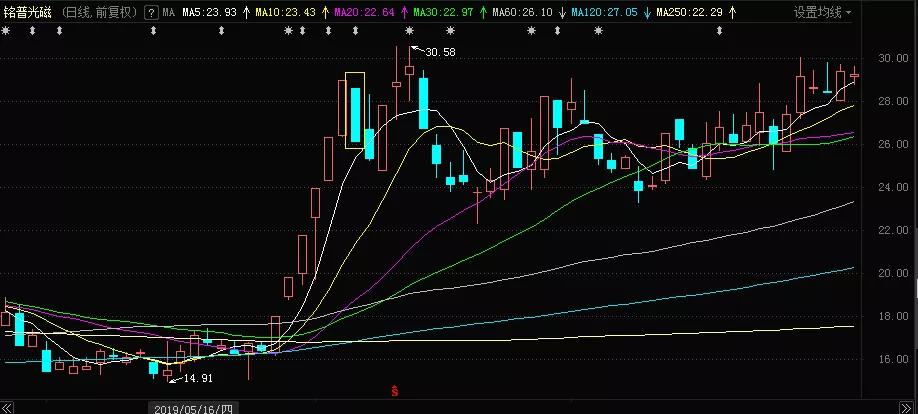
Task: Click the asterisk event marker above the price peak
Action: 410,31
